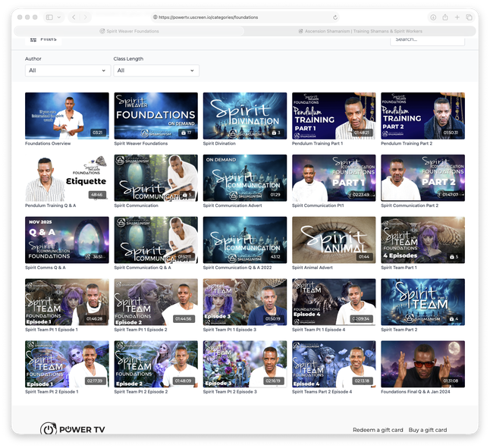Open Spirit Team Pt 2 Episode 2 thumbnail

click(x=156, y=364)
